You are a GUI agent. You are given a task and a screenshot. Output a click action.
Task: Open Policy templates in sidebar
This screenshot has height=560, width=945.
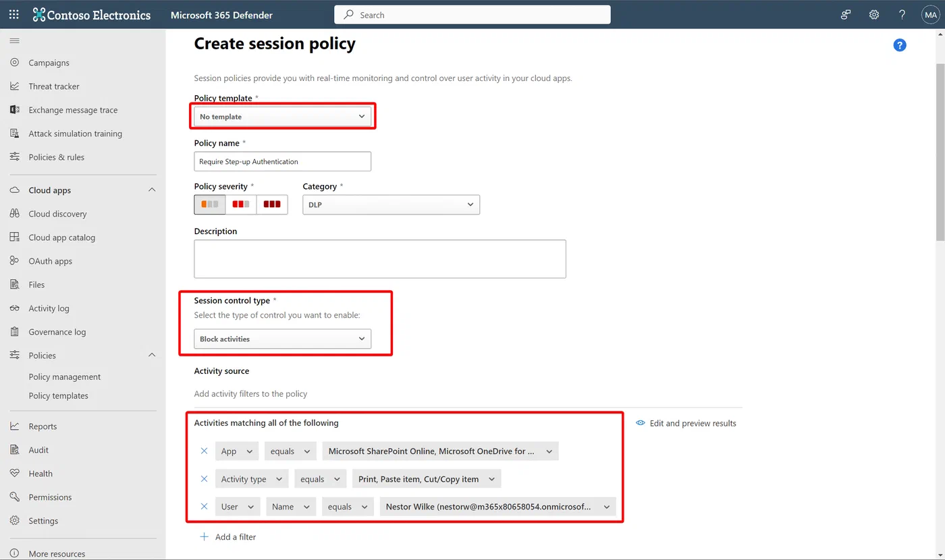(x=59, y=396)
